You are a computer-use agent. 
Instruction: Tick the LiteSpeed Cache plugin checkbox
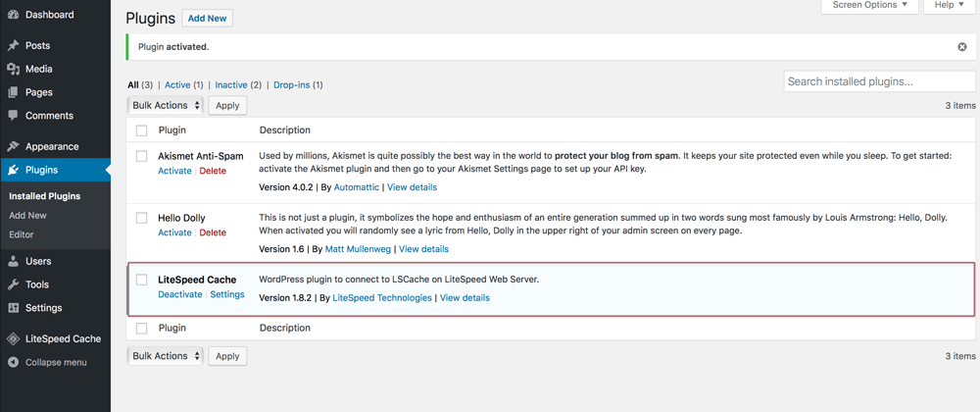coord(142,280)
